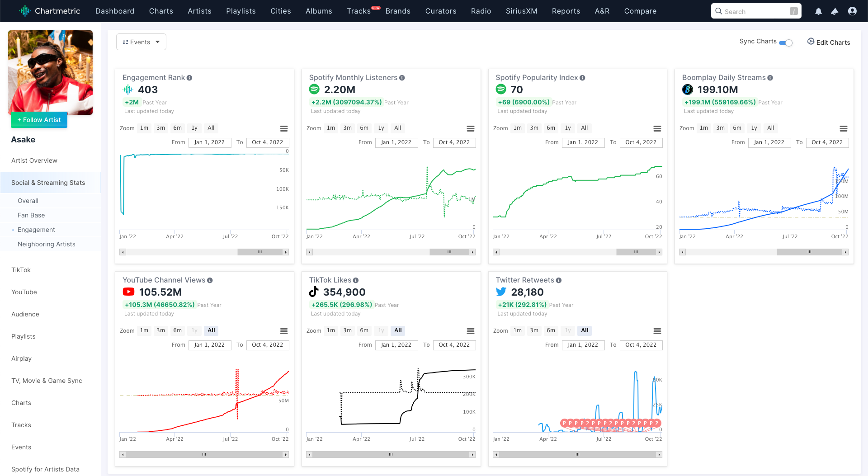Open YouTube Channel Views chart menu icon
The height and width of the screenshot is (476, 868).
[284, 331]
